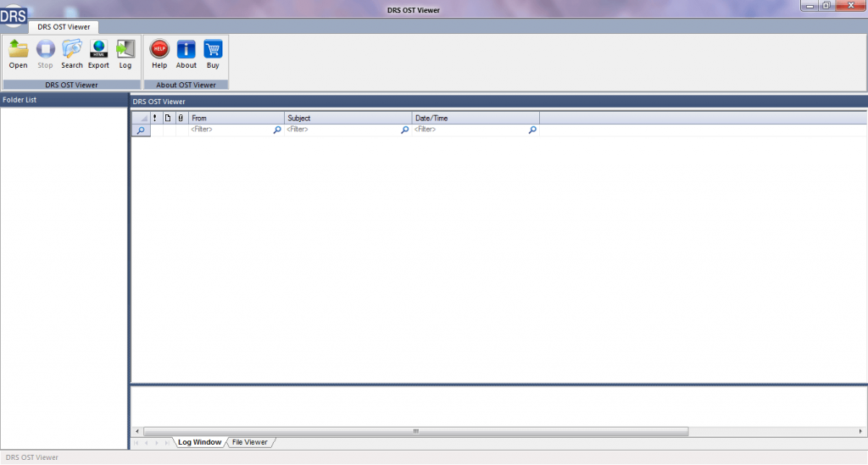Show the Log via ribbon icon
This screenshot has width=868, height=465.
pyautogui.click(x=125, y=53)
